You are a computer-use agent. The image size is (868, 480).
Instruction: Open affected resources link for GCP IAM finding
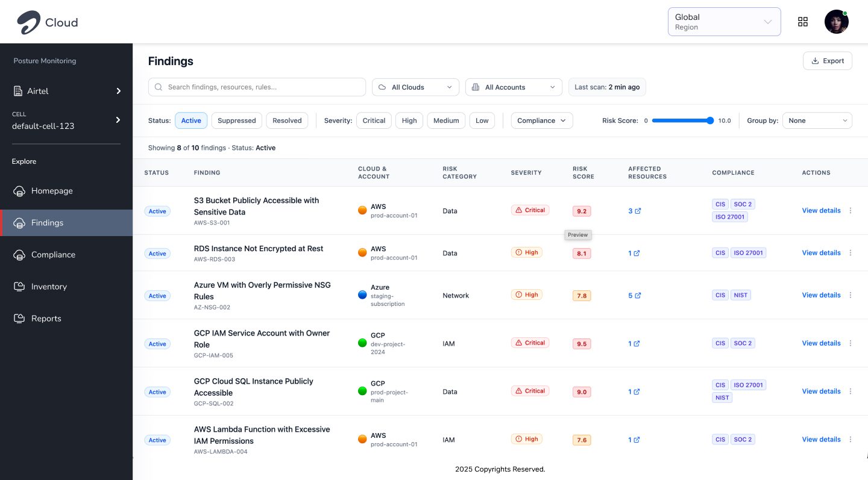click(x=634, y=343)
